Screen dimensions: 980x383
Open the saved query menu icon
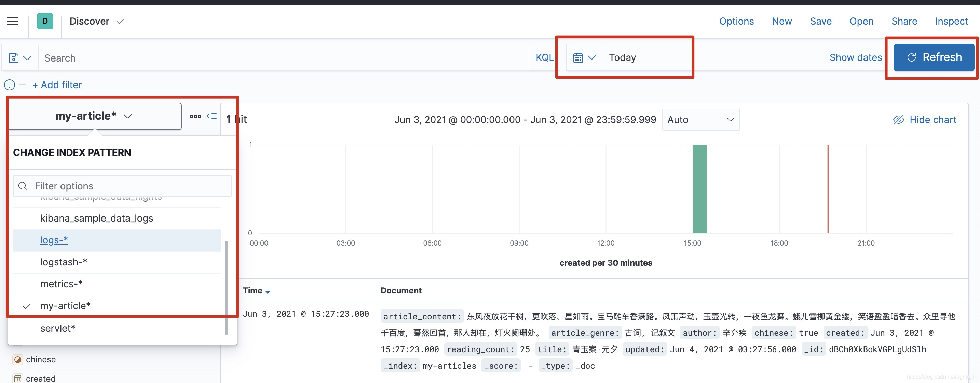[x=20, y=58]
